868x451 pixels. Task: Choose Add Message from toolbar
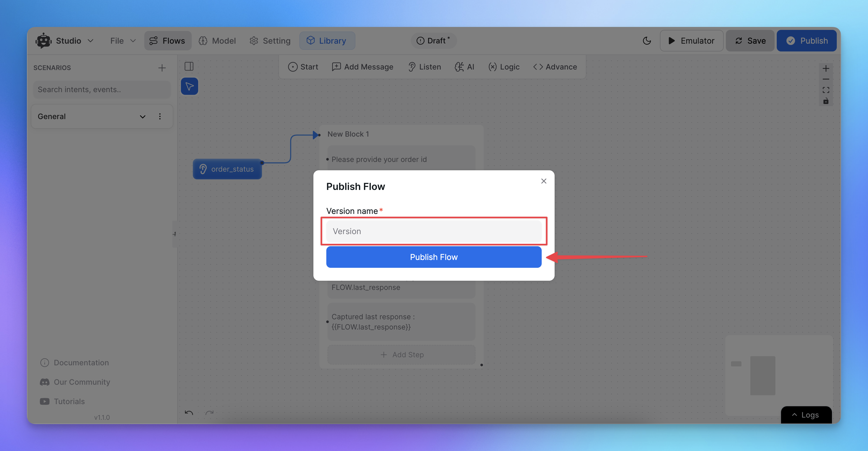(363, 67)
